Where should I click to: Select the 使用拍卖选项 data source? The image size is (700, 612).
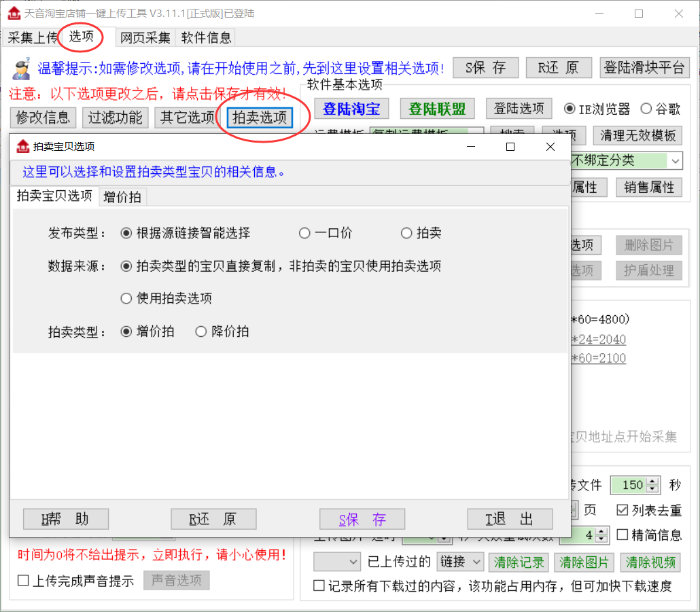coord(126,298)
